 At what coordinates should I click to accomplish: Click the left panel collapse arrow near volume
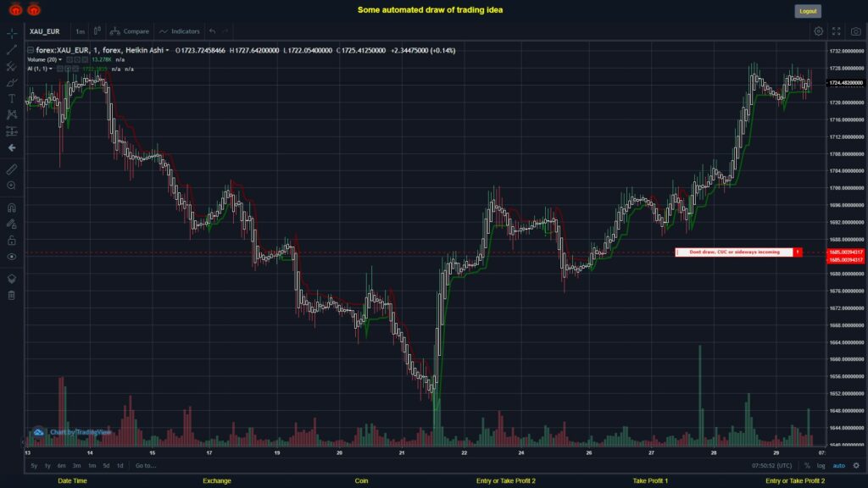[23, 442]
